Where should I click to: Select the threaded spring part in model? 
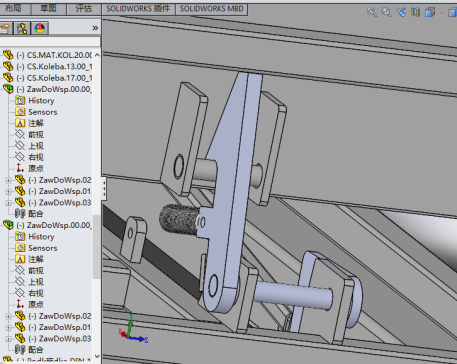(x=180, y=219)
